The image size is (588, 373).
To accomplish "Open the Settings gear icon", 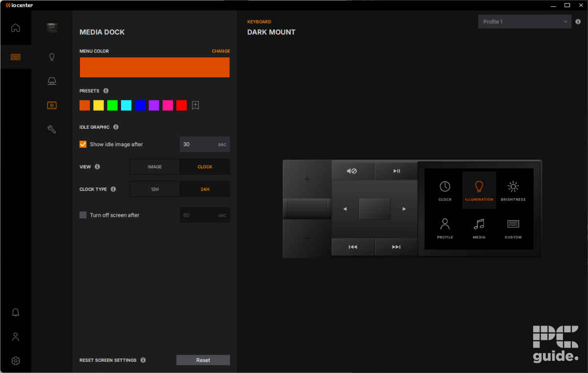I will (16, 361).
